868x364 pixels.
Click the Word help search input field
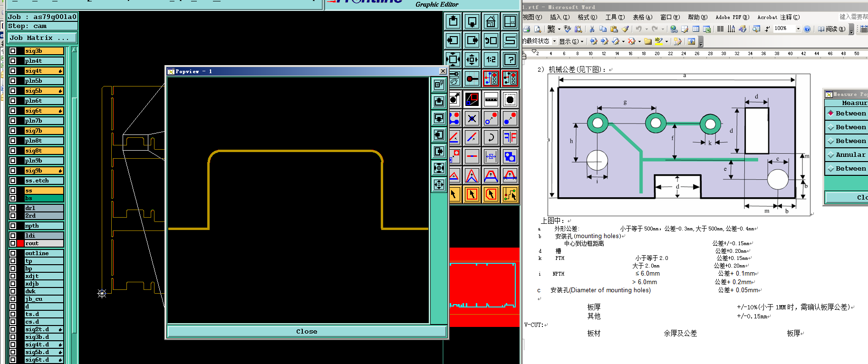tap(853, 17)
